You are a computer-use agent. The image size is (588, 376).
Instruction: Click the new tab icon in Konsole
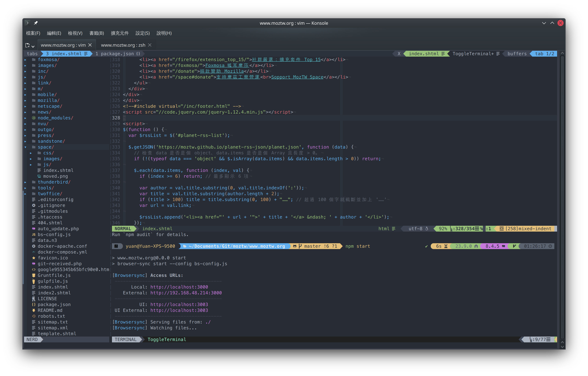click(27, 45)
